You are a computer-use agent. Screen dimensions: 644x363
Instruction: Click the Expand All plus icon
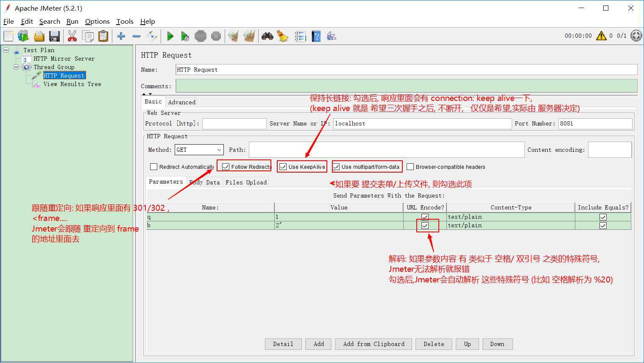pos(121,36)
